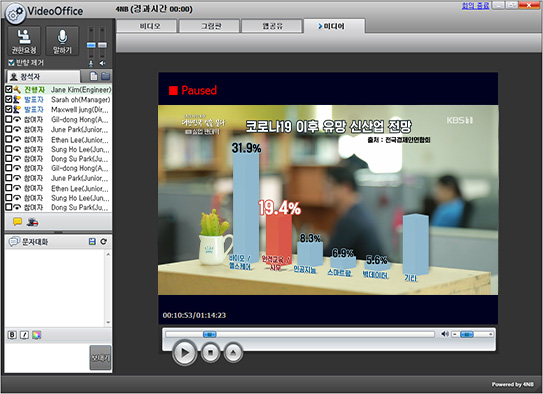
Task: Click the stop button in media player
Action: [x=210, y=352]
